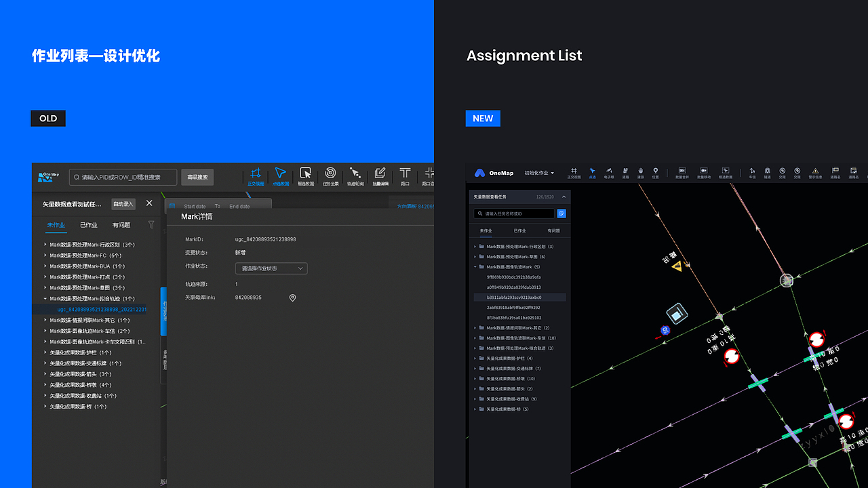Close the OLD task list panel
868x488 pixels.
coord(149,203)
